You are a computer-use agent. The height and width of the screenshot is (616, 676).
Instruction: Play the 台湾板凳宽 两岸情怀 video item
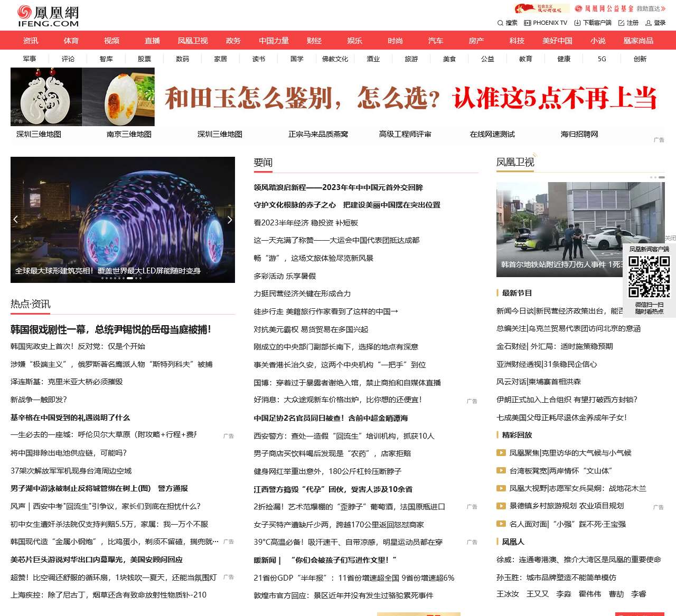554,470
